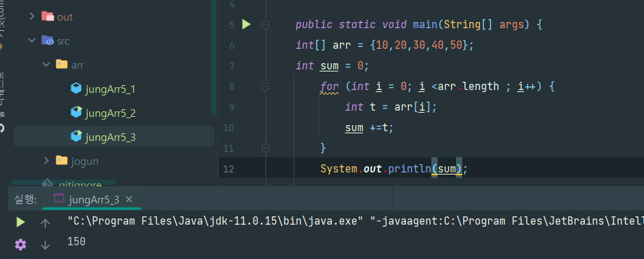The width and height of the screenshot is (644, 259).
Task: Select the src source folder icon
Action: [47, 41]
